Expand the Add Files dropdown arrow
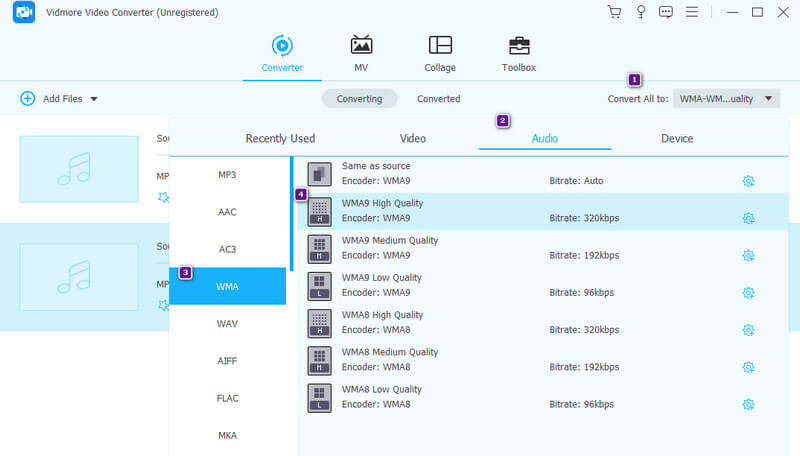The height and width of the screenshot is (456, 800). [x=94, y=99]
